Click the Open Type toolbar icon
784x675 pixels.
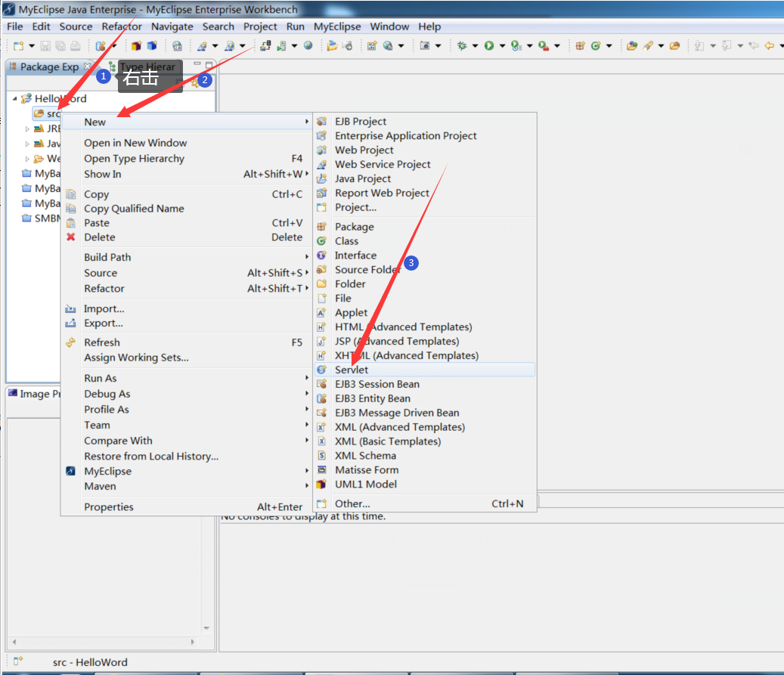[632, 46]
